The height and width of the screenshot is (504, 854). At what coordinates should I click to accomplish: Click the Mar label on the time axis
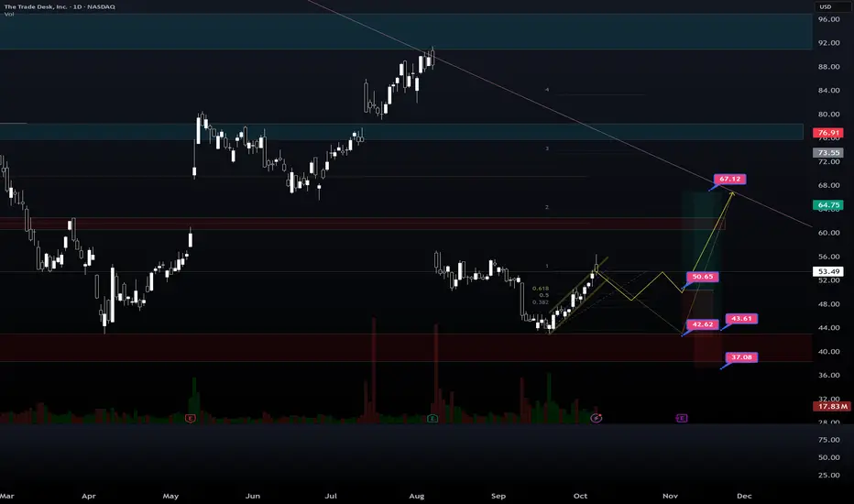click(7, 496)
